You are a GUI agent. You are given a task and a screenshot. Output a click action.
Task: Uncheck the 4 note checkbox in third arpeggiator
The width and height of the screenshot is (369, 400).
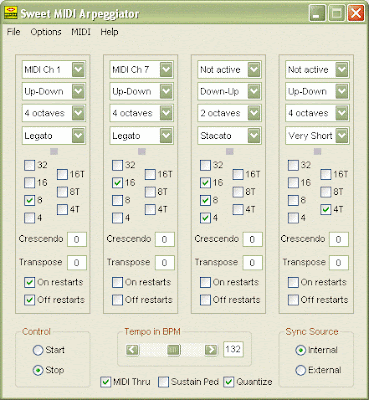pyautogui.click(x=205, y=218)
